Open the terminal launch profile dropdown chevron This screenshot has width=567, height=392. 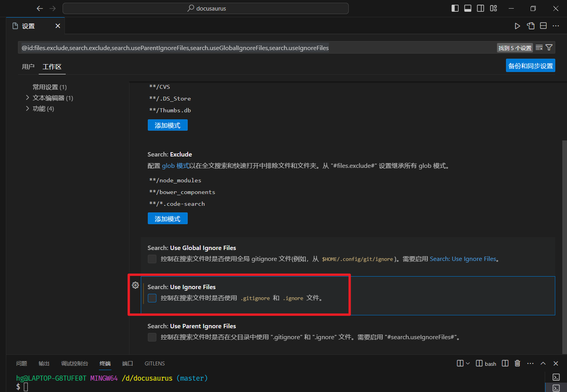468,363
